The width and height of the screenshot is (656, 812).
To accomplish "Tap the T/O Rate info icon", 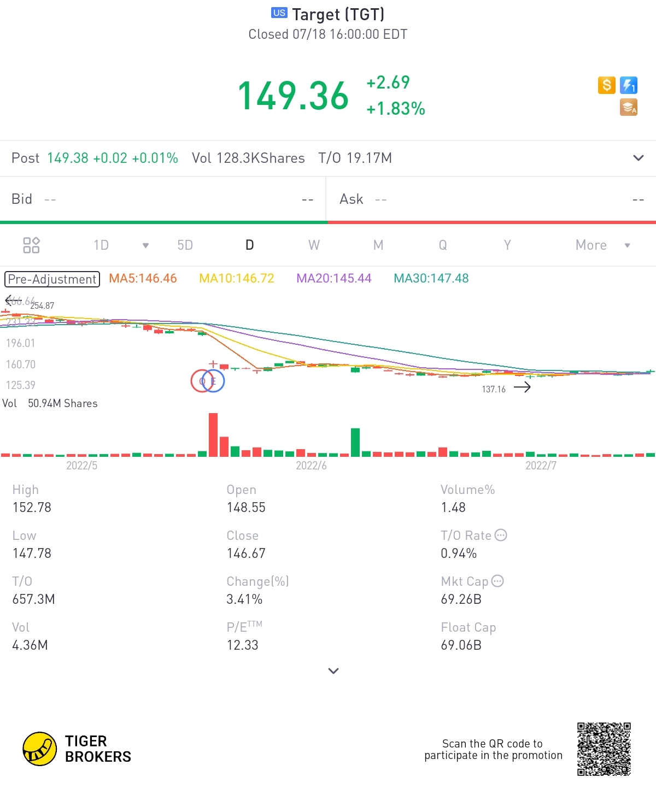I will point(501,535).
